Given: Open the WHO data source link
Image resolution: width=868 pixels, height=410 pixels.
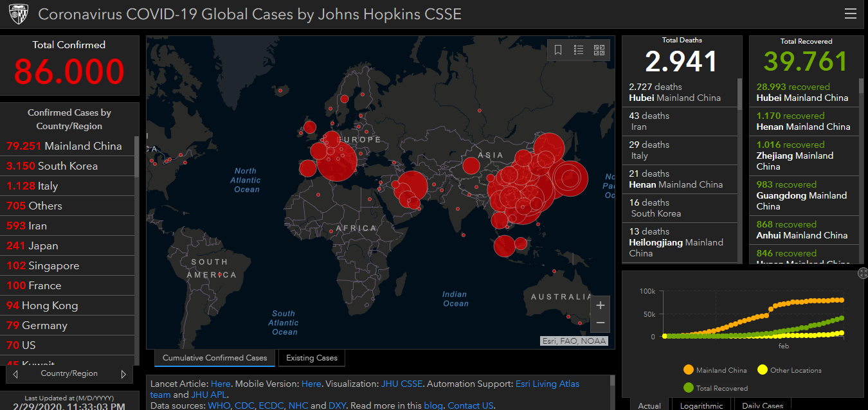Looking at the screenshot, I should tap(219, 406).
